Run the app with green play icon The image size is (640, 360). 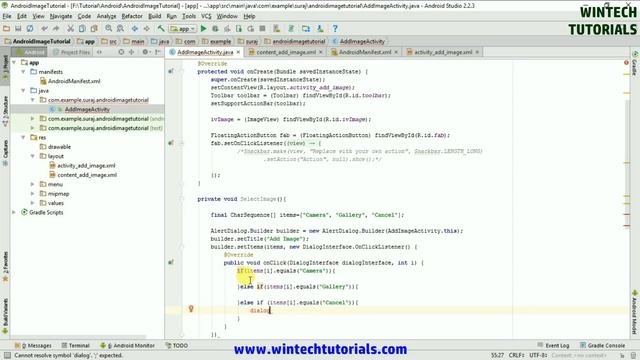[203, 29]
